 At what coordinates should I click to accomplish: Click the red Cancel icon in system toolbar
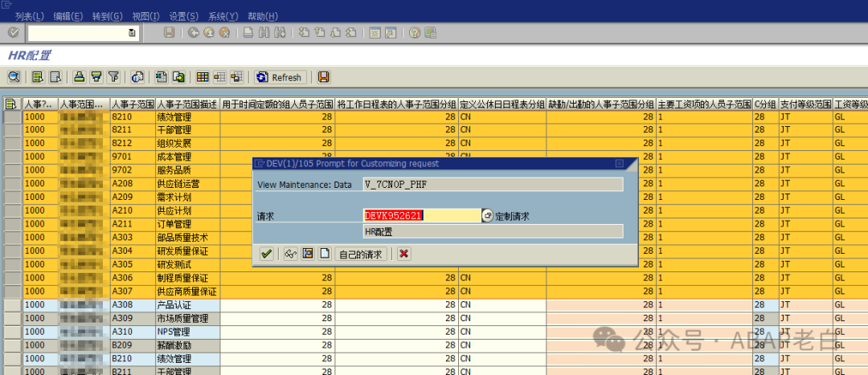click(x=224, y=33)
